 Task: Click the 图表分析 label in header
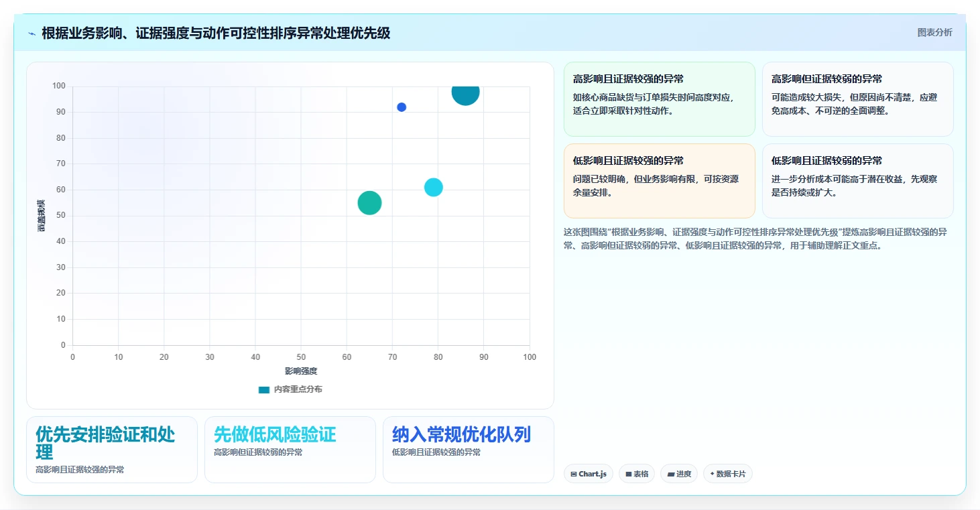point(934,32)
